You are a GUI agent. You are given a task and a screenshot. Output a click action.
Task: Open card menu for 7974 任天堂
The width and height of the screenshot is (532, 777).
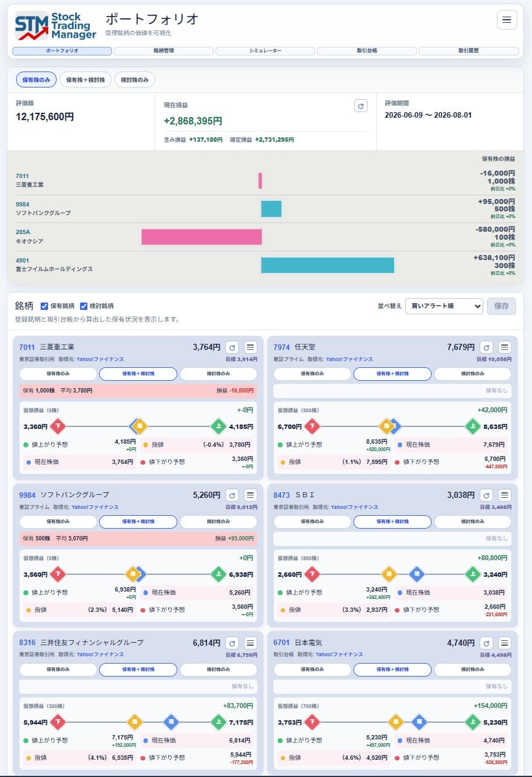(x=505, y=348)
